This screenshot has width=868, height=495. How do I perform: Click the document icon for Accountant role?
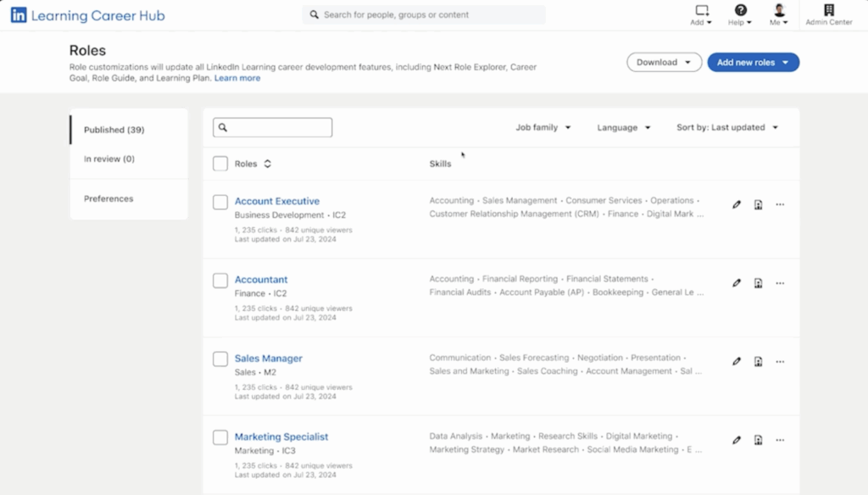coord(758,283)
